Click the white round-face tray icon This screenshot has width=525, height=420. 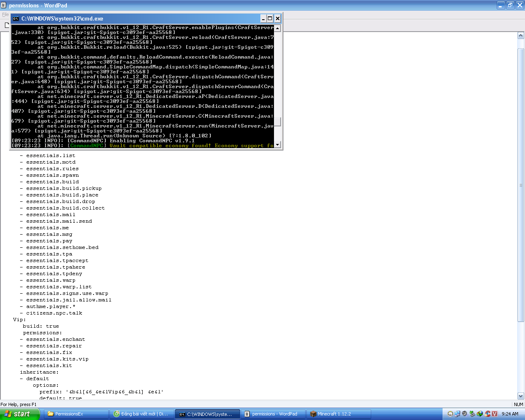(450, 414)
